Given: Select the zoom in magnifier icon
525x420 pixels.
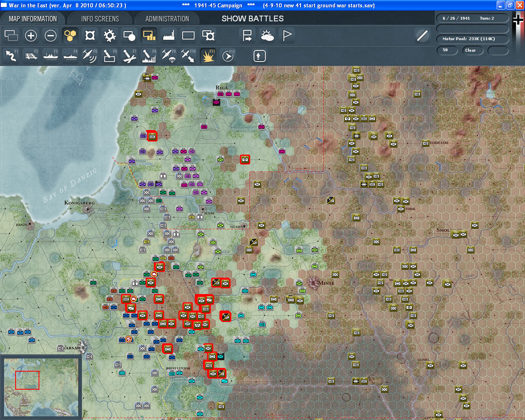Looking at the screenshot, I should click(x=31, y=36).
